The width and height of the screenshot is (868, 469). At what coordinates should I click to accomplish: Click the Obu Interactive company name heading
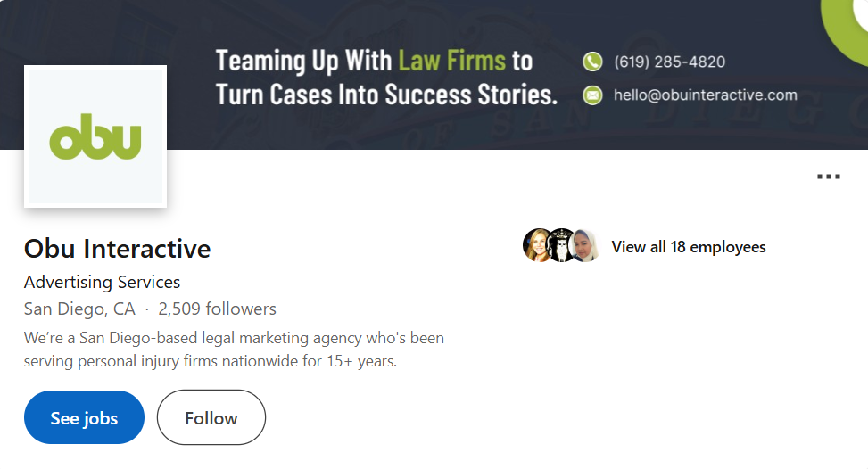[117, 248]
